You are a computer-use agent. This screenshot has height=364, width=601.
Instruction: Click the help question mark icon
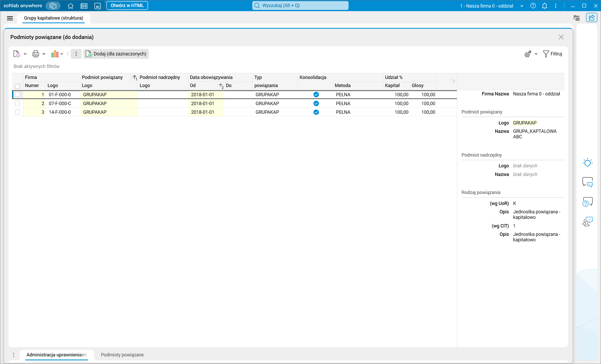533,6
